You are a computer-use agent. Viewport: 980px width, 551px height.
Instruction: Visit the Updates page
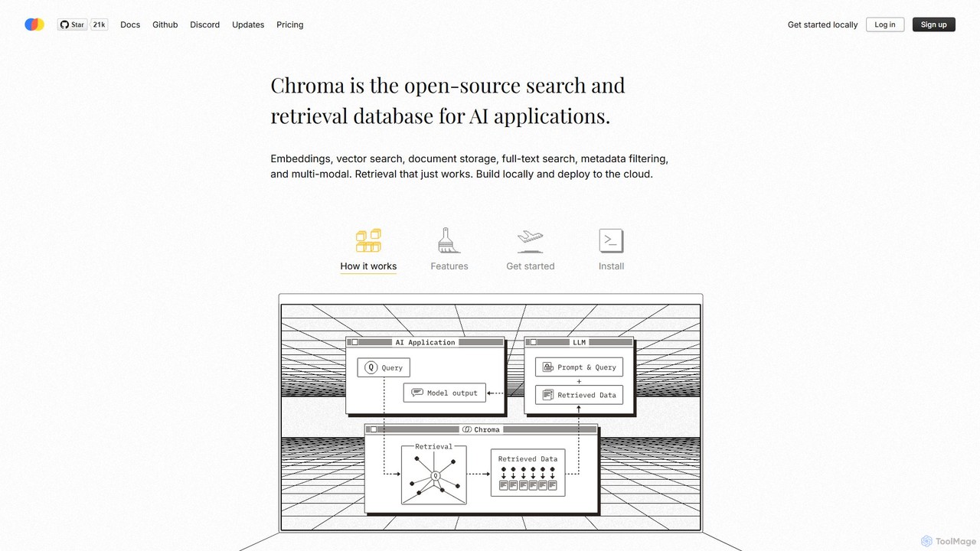point(248,24)
